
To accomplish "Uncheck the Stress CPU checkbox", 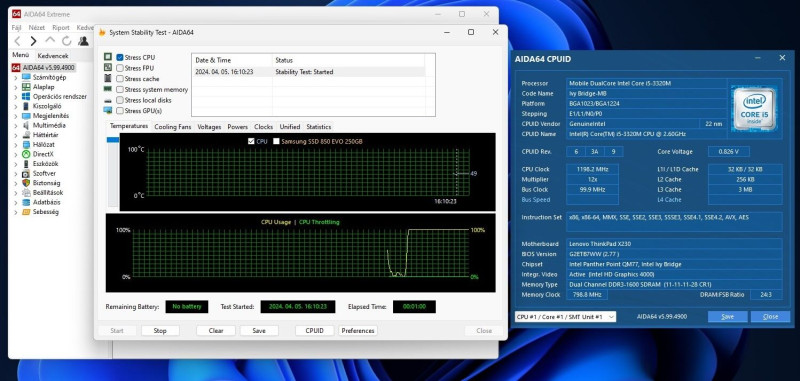I will coord(120,58).
